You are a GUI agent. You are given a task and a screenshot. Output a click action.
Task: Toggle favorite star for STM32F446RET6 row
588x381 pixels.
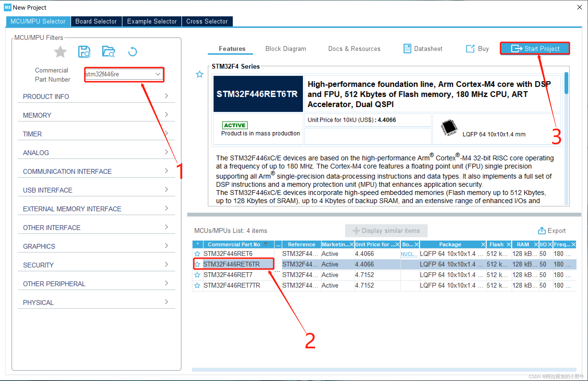[x=197, y=254]
